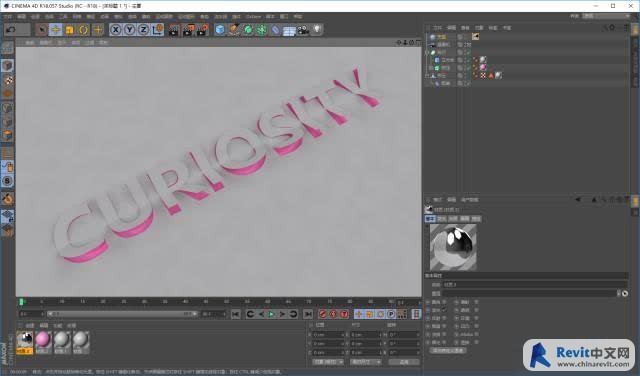
Task: Click the material name input field
Action: click(535, 285)
